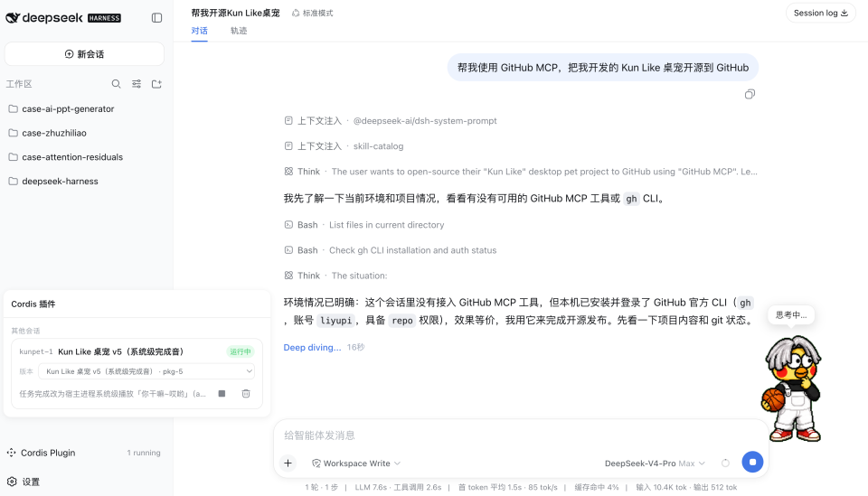Screen dimensions: 868x496
Task: Search the workspace list
Action: (116, 84)
